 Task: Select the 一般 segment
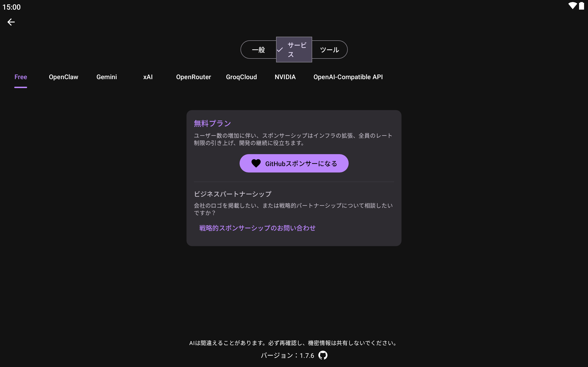coord(258,50)
